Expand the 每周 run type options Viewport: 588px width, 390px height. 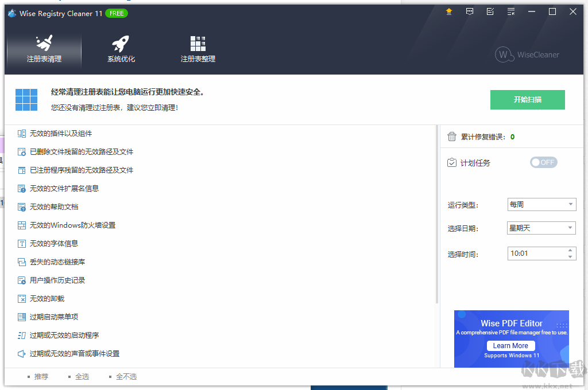click(x=570, y=204)
